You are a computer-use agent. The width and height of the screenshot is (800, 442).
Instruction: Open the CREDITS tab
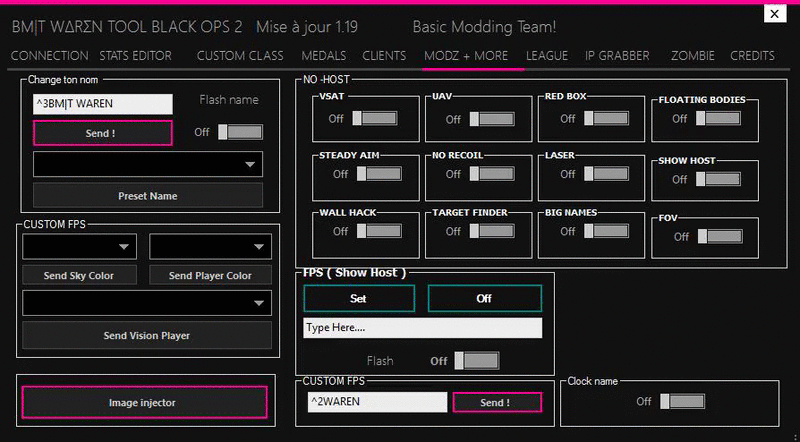pos(753,56)
